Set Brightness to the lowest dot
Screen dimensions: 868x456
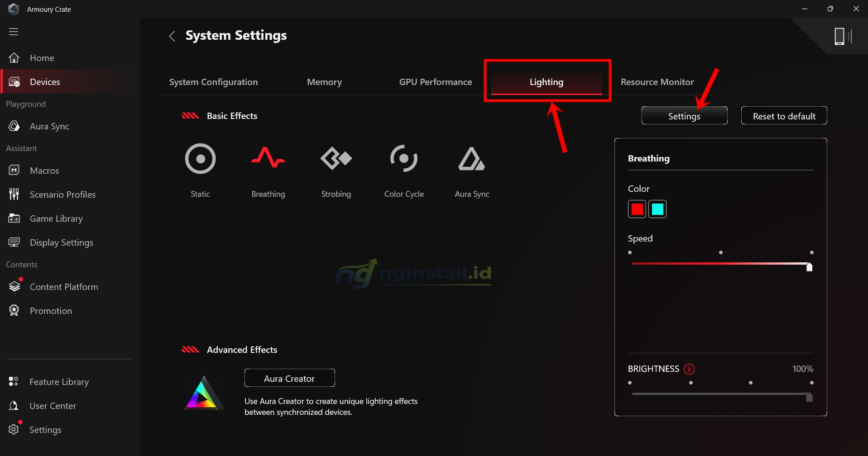(x=630, y=383)
